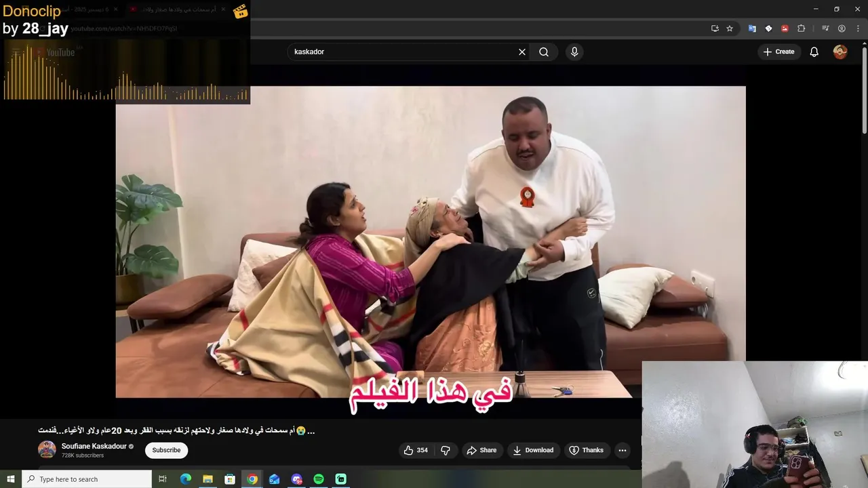Click the video player to pause

(x=431, y=241)
